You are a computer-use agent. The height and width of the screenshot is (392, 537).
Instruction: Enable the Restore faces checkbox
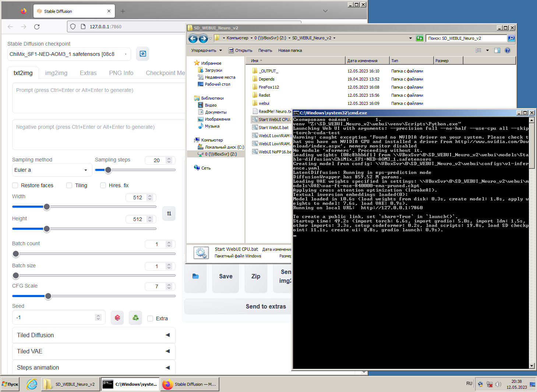[x=15, y=185]
